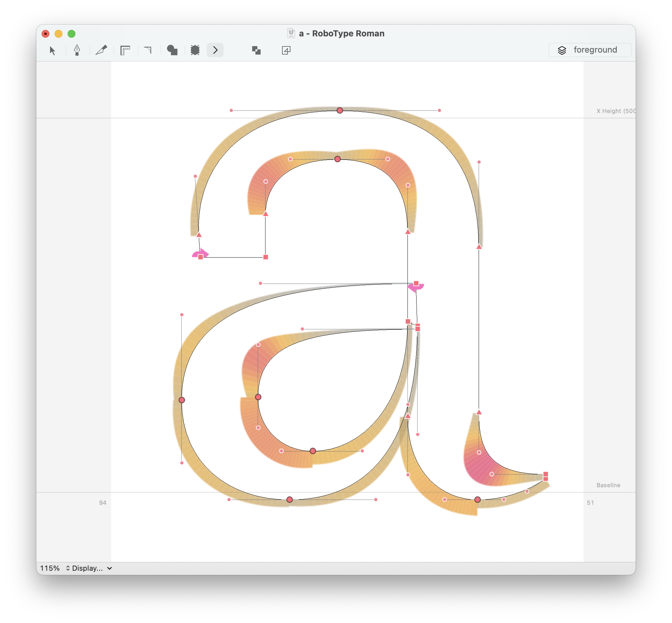672x623 pixels.
Task: Click the UFO document icon in title bar
Action: coord(291,33)
